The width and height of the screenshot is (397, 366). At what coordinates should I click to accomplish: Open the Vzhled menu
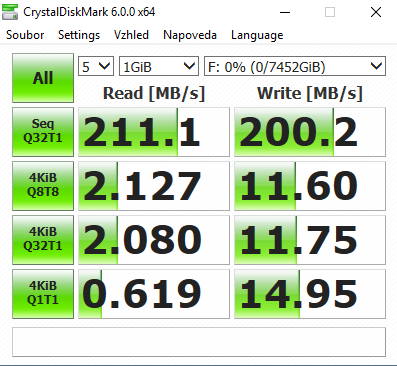131,35
